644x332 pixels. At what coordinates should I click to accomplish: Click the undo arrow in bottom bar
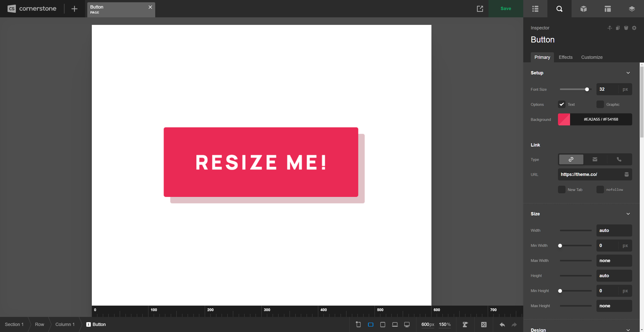pyautogui.click(x=502, y=324)
